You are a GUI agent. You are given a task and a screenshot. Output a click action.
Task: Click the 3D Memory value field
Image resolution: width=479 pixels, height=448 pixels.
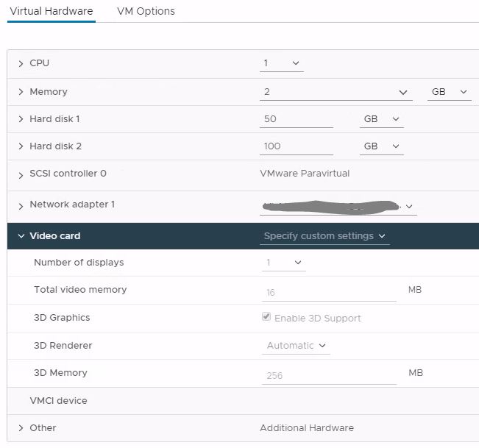pyautogui.click(x=329, y=375)
